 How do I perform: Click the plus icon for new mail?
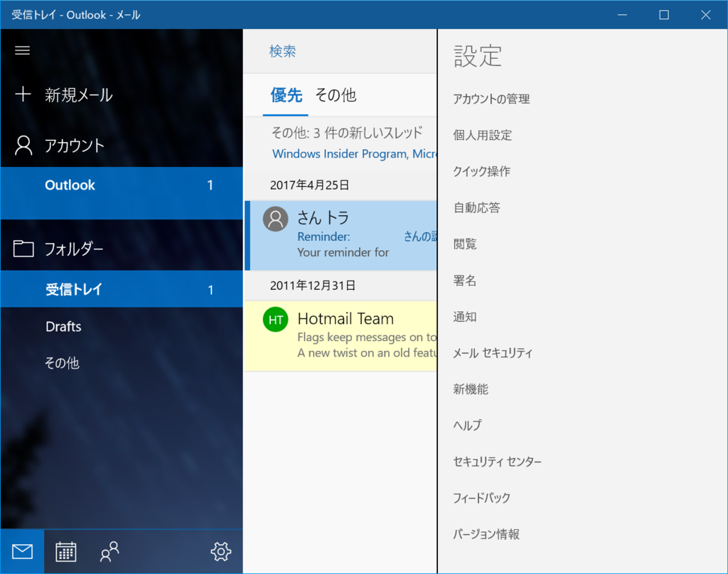pos(23,94)
